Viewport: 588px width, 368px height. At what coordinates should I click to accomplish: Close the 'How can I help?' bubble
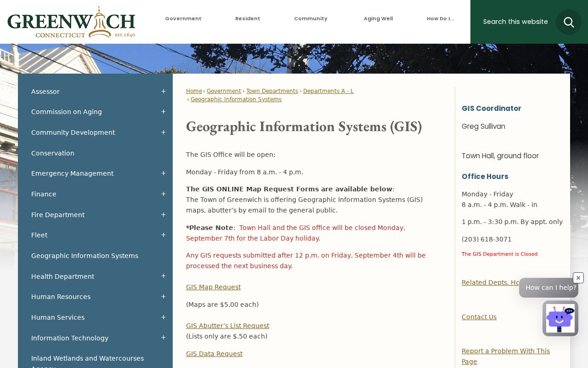tap(578, 278)
